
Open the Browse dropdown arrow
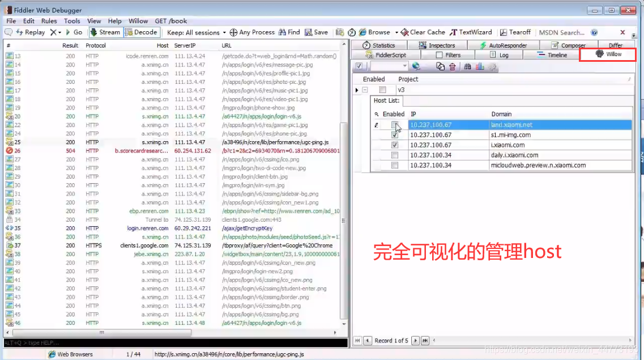(x=396, y=32)
